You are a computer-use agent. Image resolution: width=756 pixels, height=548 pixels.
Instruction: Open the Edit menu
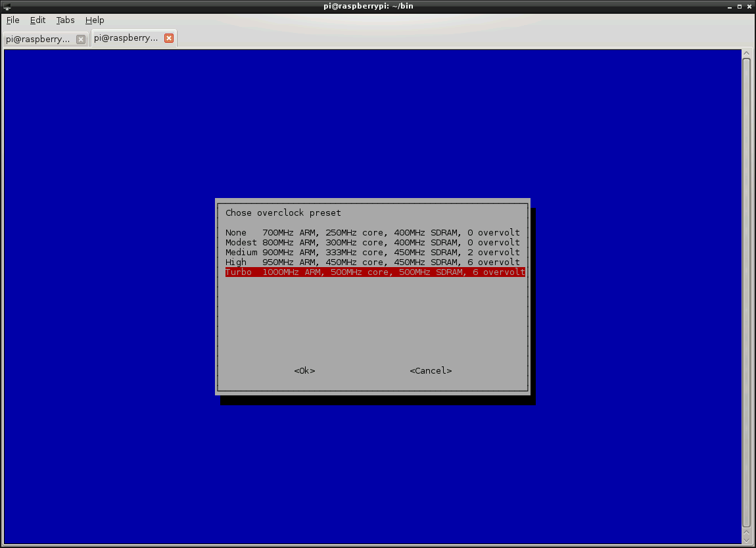[x=37, y=20]
